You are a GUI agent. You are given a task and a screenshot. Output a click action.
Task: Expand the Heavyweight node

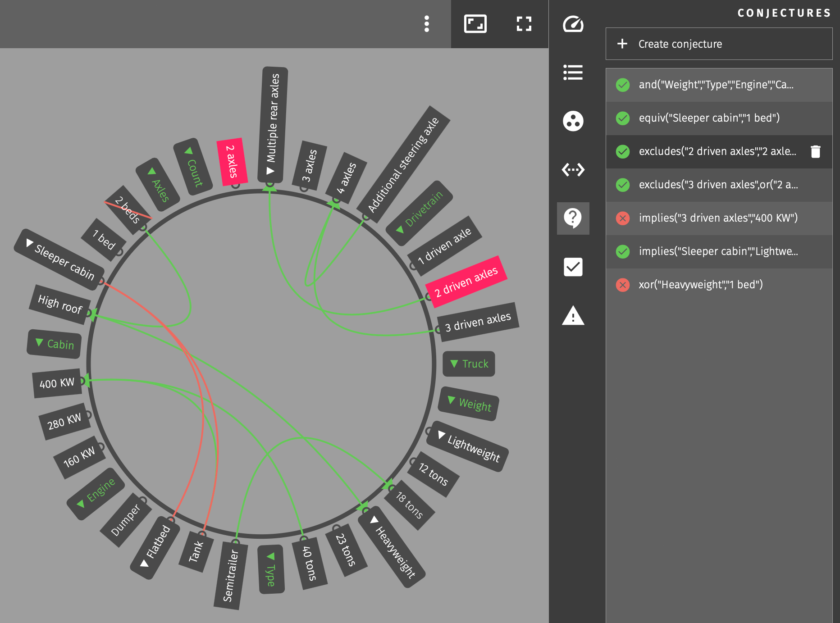click(392, 547)
